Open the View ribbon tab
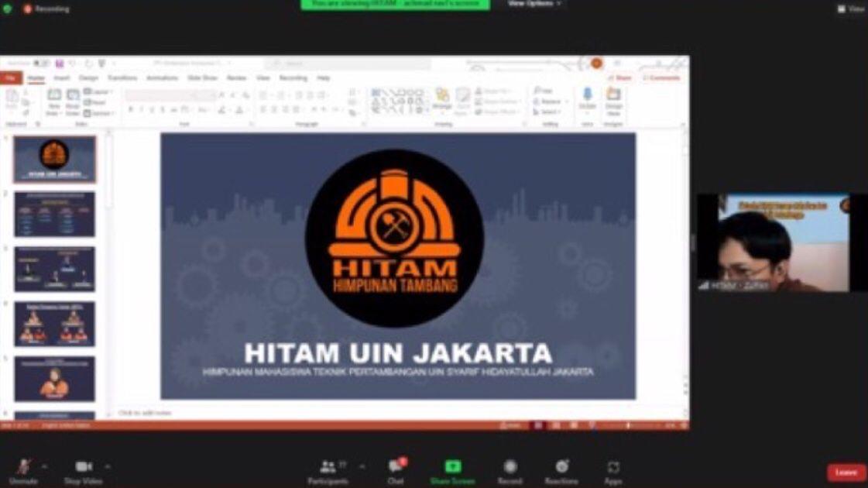This screenshot has height=488, width=868. click(263, 78)
